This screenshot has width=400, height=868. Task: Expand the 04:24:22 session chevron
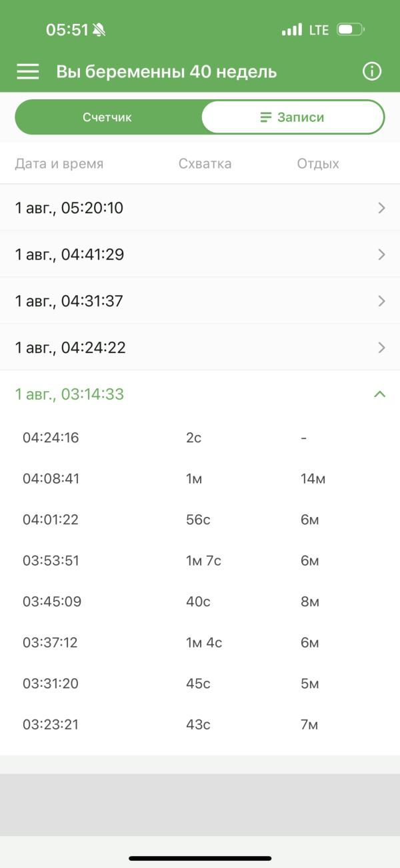coord(381,348)
